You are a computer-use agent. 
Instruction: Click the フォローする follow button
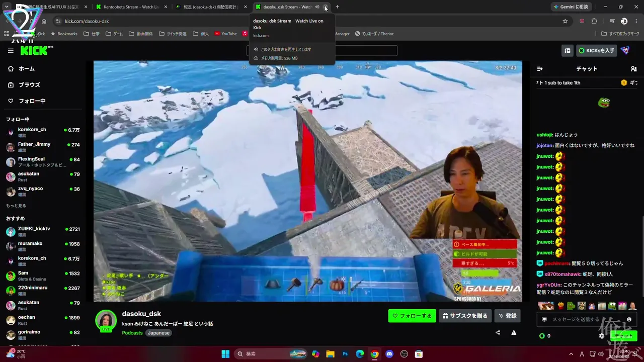(x=412, y=316)
